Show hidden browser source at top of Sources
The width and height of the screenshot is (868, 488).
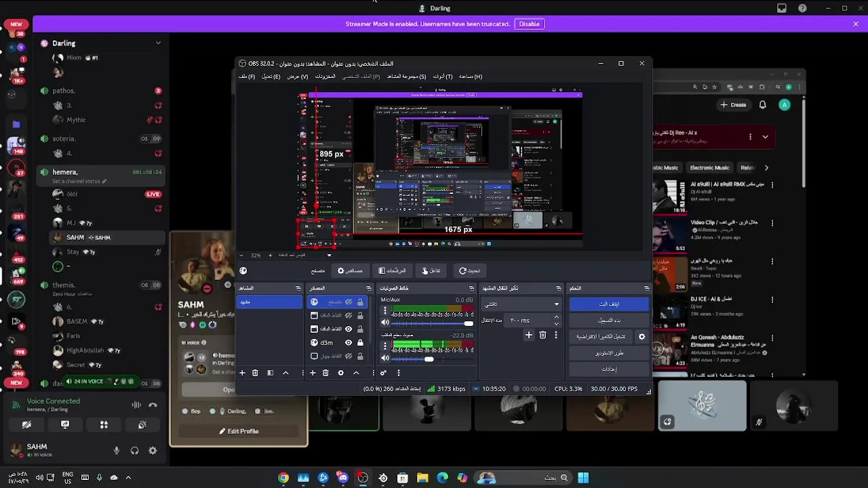tap(349, 302)
